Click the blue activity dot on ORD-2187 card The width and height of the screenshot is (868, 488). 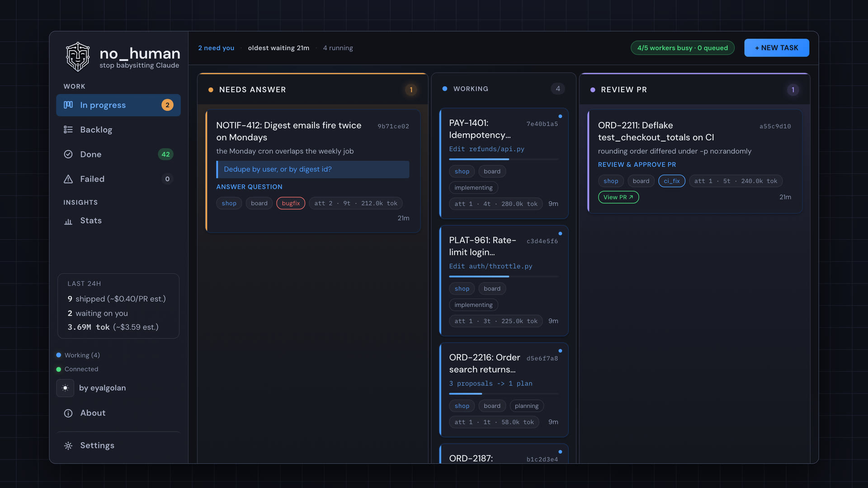point(560,451)
